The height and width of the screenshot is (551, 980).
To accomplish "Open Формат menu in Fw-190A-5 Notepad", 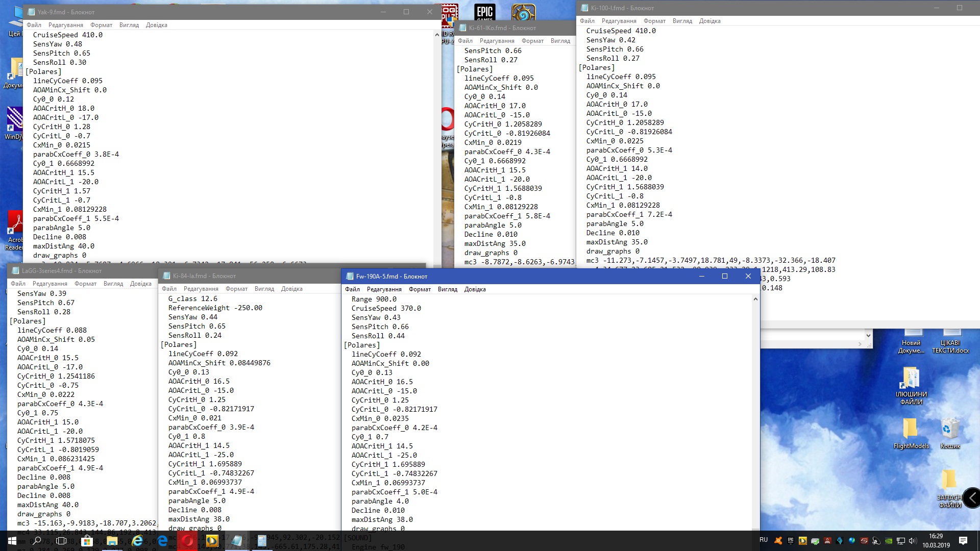I will (x=420, y=289).
